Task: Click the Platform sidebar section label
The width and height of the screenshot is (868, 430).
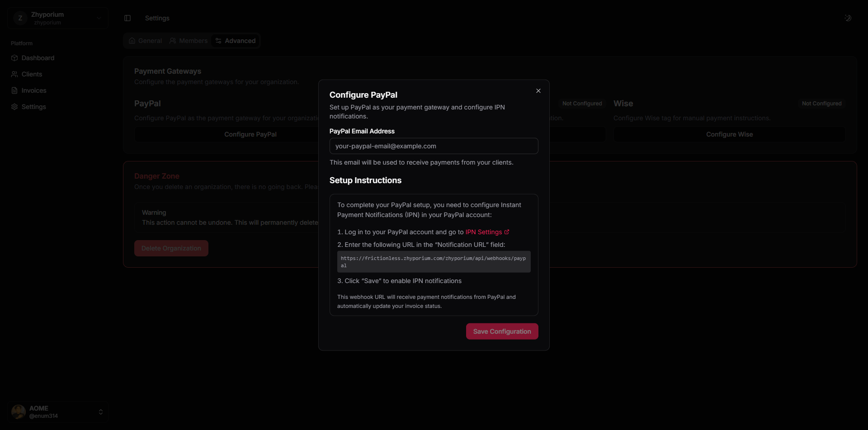Action: point(22,43)
